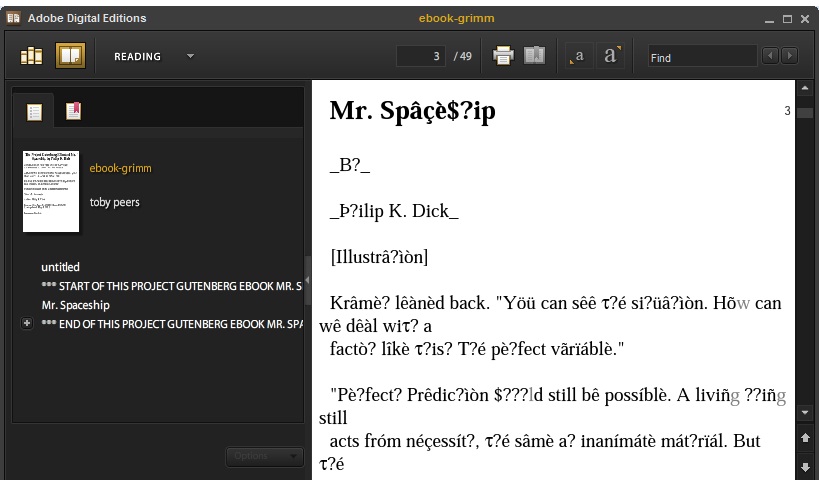The image size is (819, 480).
Task: Click the vertical scrollbar thumb
Action: pyautogui.click(x=804, y=113)
